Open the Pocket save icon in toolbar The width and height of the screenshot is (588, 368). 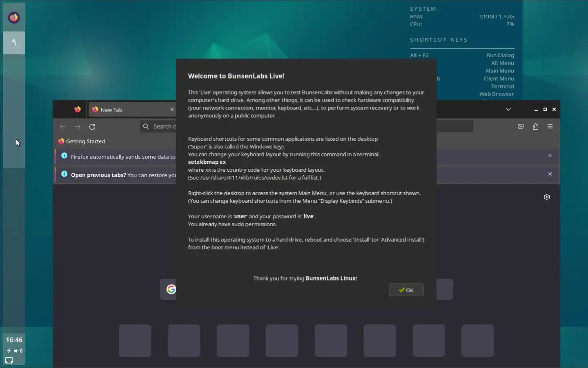point(521,127)
